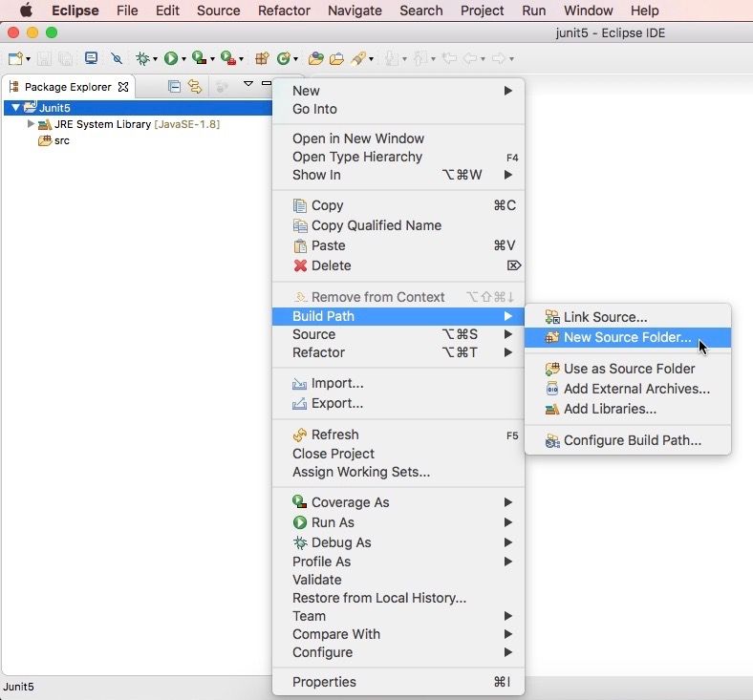This screenshot has height=700, width=753.
Task: Click the New Java Class toolbar icon
Action: pyautogui.click(x=284, y=58)
